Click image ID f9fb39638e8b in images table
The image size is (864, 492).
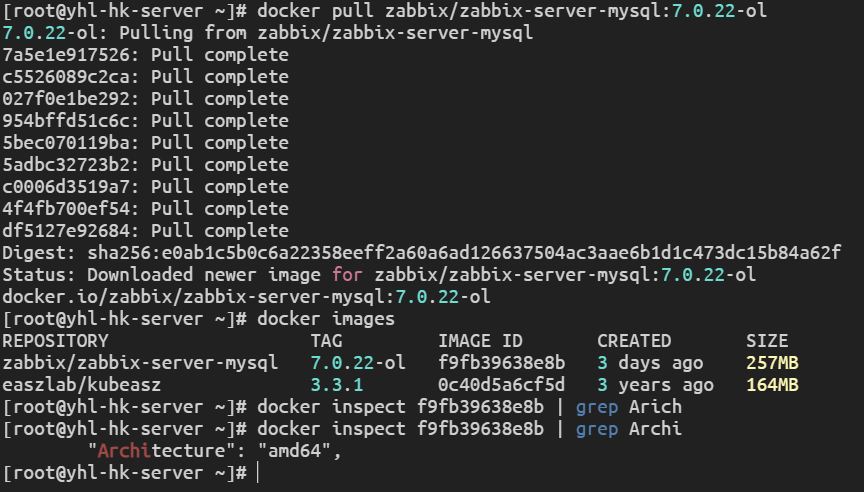[501, 363]
